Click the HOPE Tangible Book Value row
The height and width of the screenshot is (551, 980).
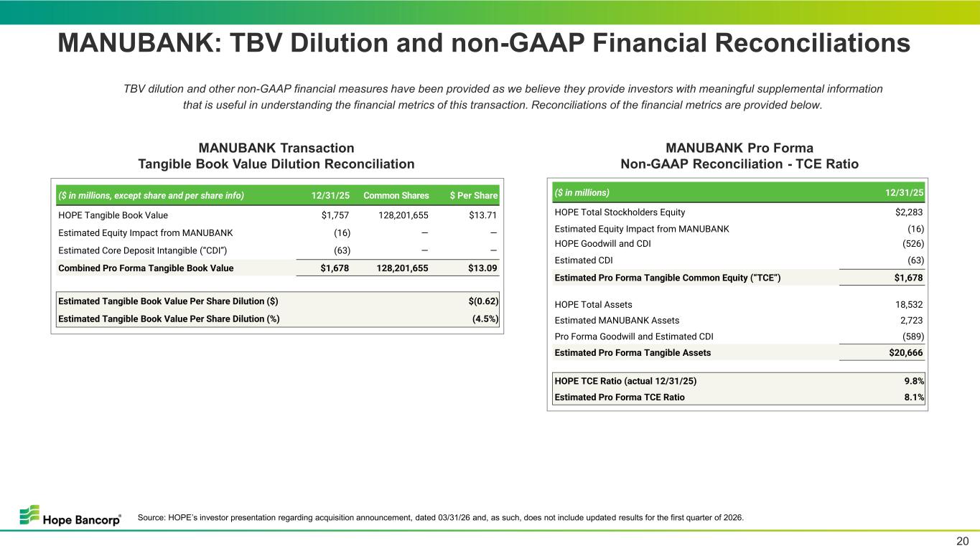coord(278,215)
